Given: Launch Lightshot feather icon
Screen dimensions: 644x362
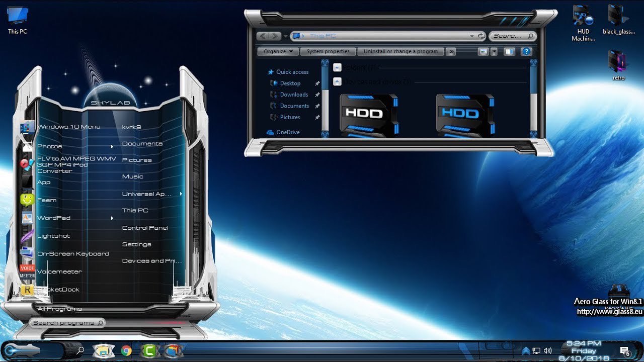Looking at the screenshot, I should tap(27, 236).
